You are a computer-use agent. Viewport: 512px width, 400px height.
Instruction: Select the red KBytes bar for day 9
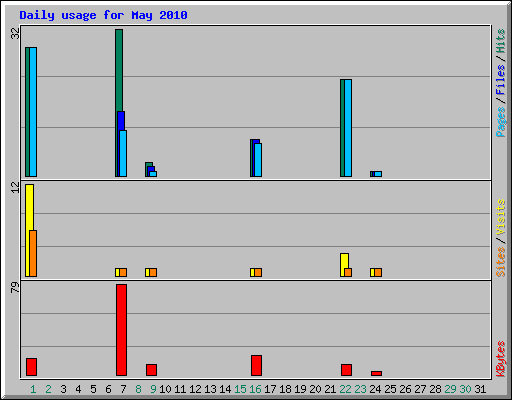[151, 370]
